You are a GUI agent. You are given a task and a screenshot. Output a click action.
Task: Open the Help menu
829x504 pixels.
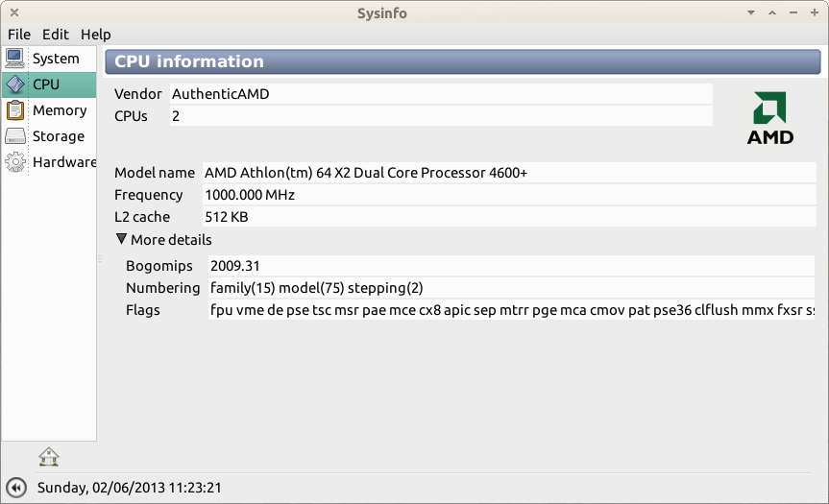coord(95,34)
